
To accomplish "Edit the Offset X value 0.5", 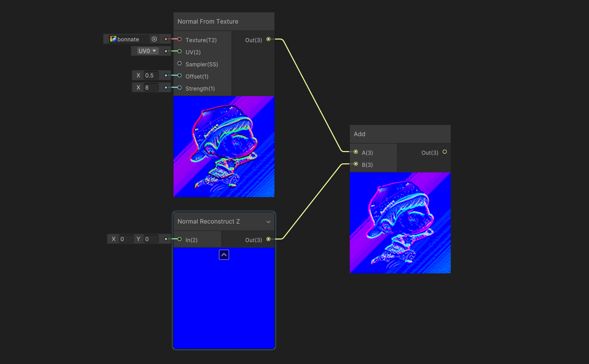I will pos(151,76).
